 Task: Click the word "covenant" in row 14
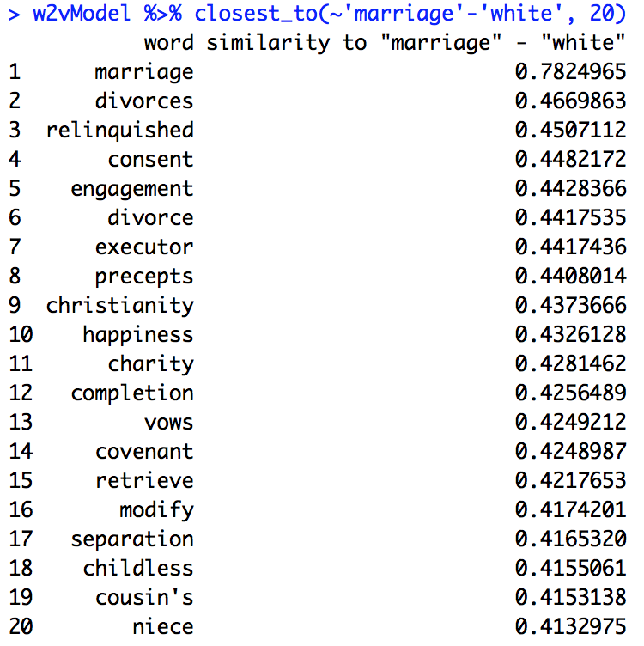point(144,452)
